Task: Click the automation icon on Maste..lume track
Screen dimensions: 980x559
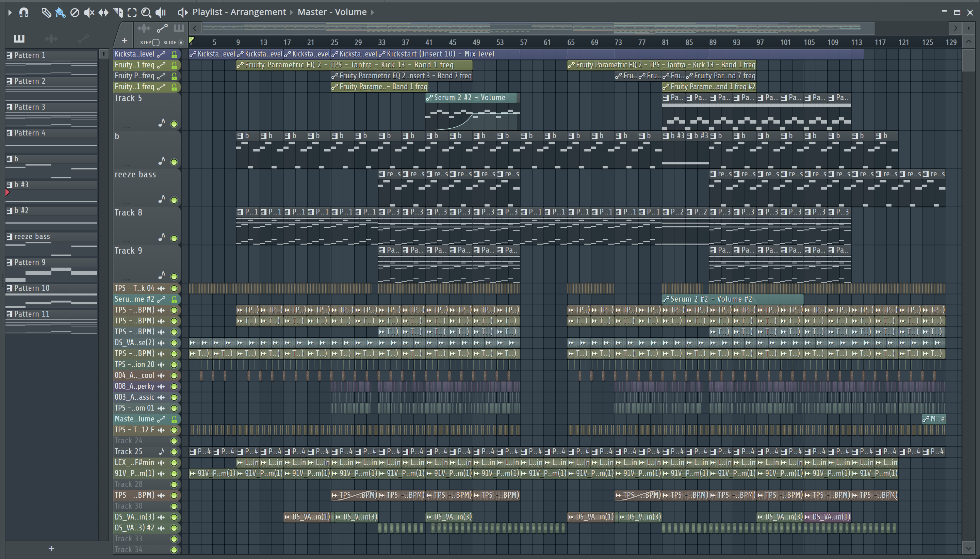Action: [x=162, y=419]
